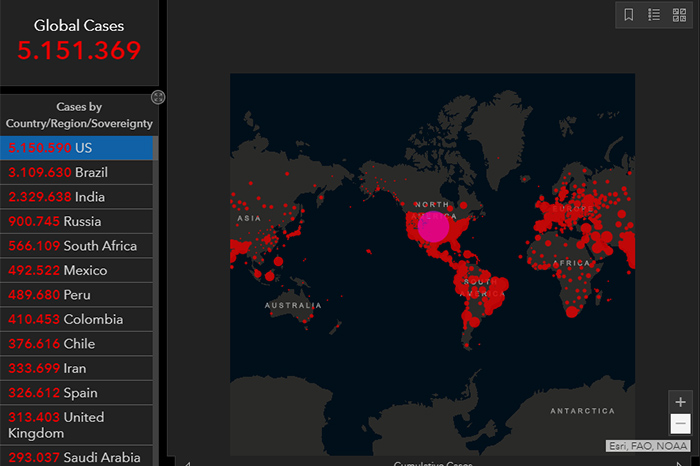This screenshot has height=466, width=700.
Task: Click the large pink circle over the US
Action: click(x=433, y=226)
